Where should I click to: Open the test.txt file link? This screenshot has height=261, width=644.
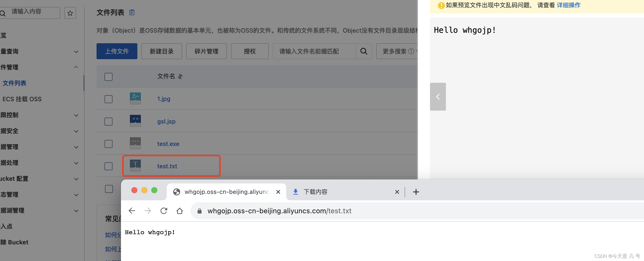click(x=167, y=166)
